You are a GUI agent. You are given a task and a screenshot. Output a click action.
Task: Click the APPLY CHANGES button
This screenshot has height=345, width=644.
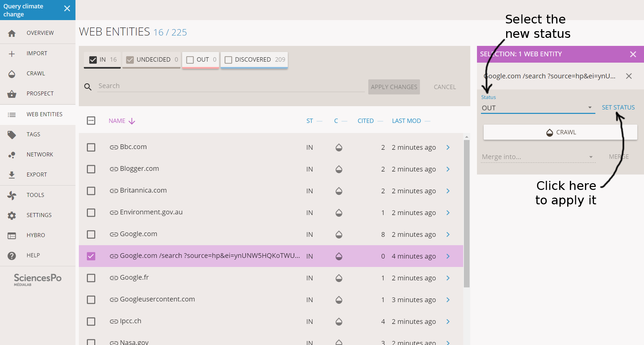tap(394, 87)
